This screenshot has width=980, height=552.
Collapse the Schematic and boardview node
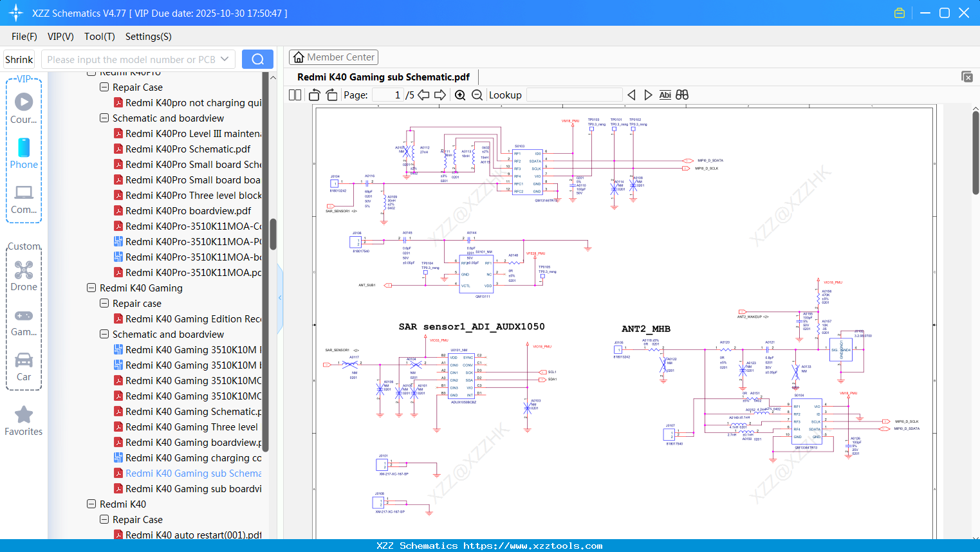(x=104, y=334)
